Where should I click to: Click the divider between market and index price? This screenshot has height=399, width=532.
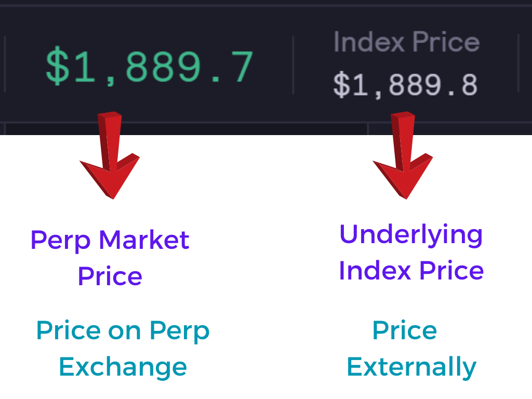click(x=293, y=65)
